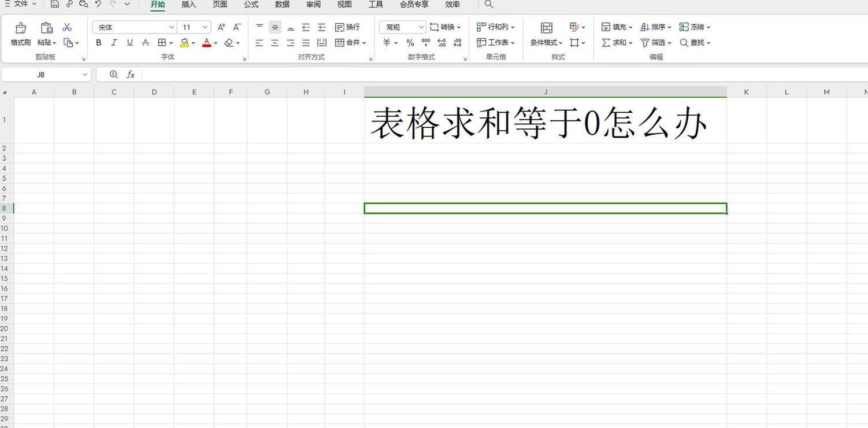Switch to the Page (页面) tab

tap(220, 4)
